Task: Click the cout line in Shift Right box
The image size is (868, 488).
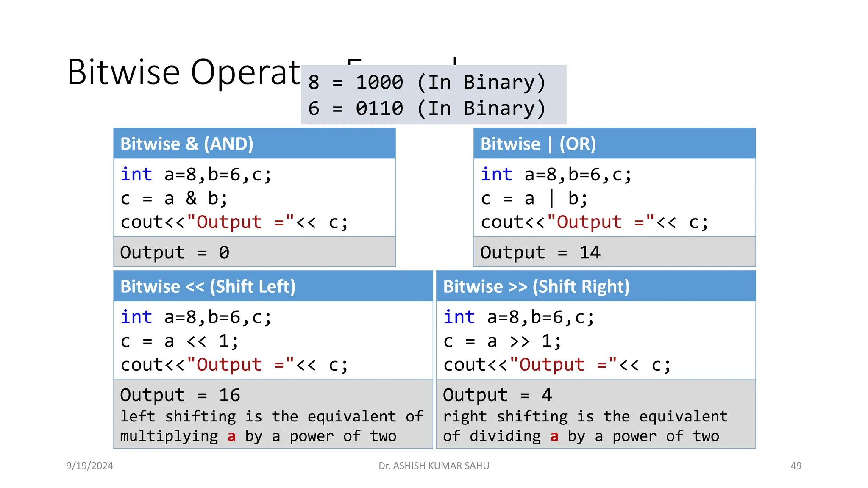Action: coord(557,365)
